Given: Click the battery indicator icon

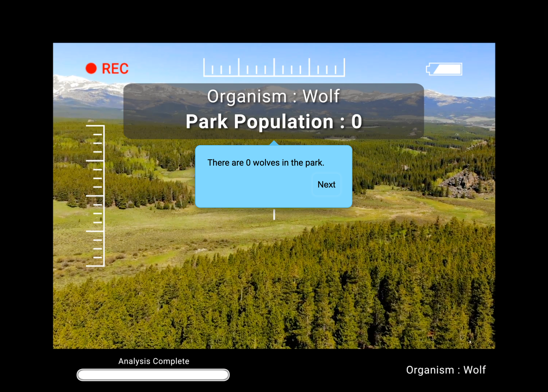Looking at the screenshot, I should coord(445,69).
